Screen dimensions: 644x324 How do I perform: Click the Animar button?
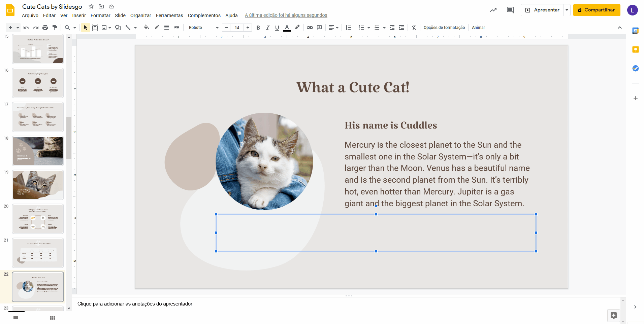478,28
